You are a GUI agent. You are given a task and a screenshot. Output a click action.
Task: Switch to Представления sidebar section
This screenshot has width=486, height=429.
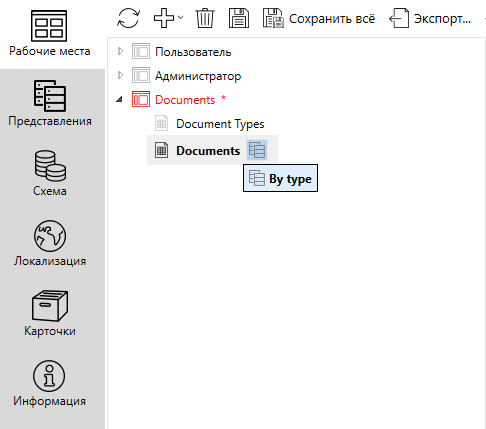(50, 104)
